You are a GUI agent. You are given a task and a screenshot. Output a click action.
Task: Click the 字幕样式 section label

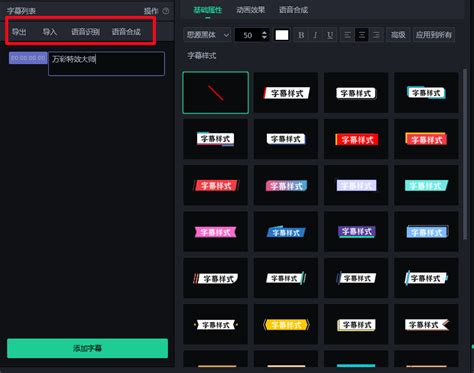click(202, 56)
